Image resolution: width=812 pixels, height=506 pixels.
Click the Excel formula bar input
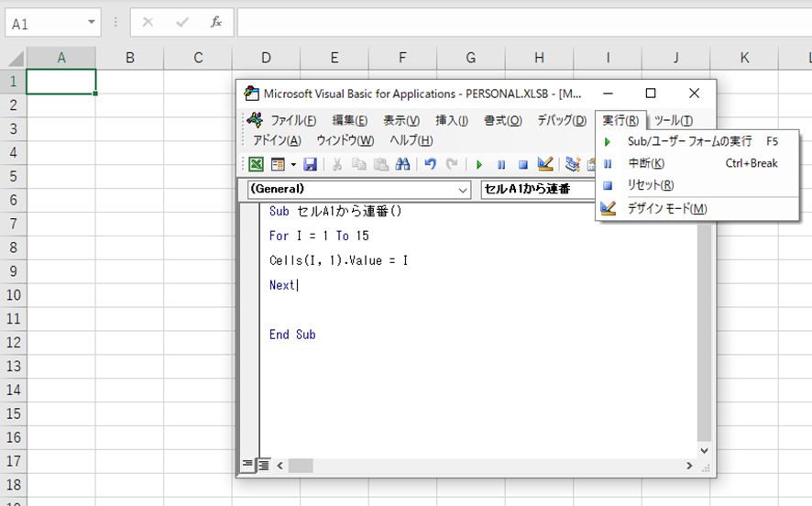point(524,22)
